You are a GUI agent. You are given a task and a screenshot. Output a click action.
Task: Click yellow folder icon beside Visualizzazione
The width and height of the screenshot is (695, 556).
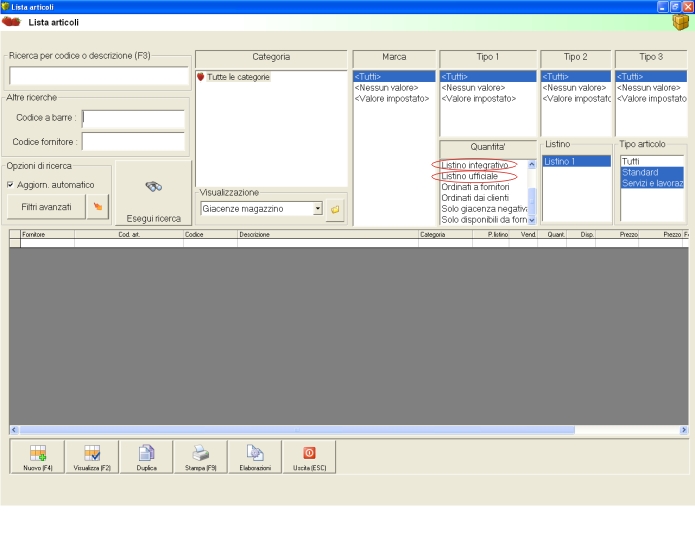pyautogui.click(x=335, y=209)
